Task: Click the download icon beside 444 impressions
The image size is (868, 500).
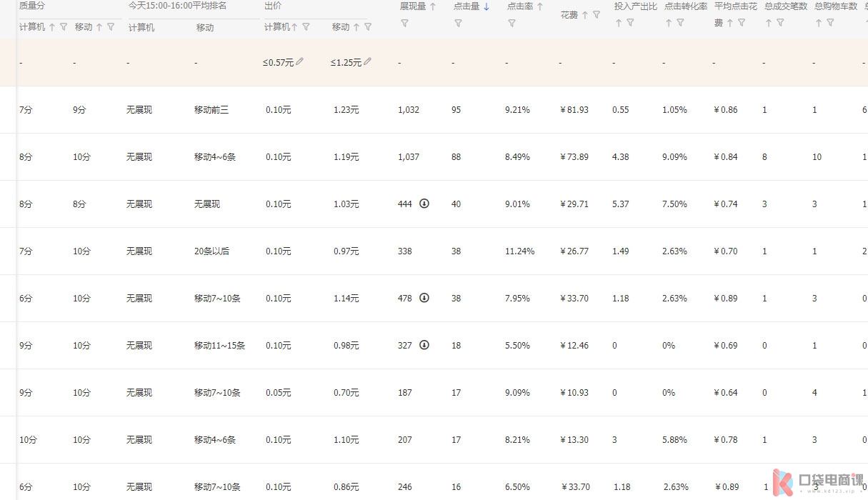Action: point(424,204)
